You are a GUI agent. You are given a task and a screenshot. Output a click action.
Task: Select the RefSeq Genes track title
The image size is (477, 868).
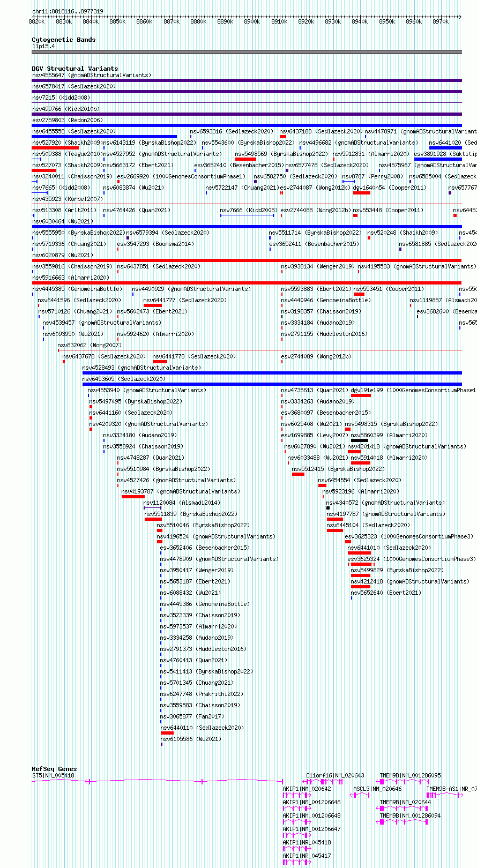[x=54, y=769]
